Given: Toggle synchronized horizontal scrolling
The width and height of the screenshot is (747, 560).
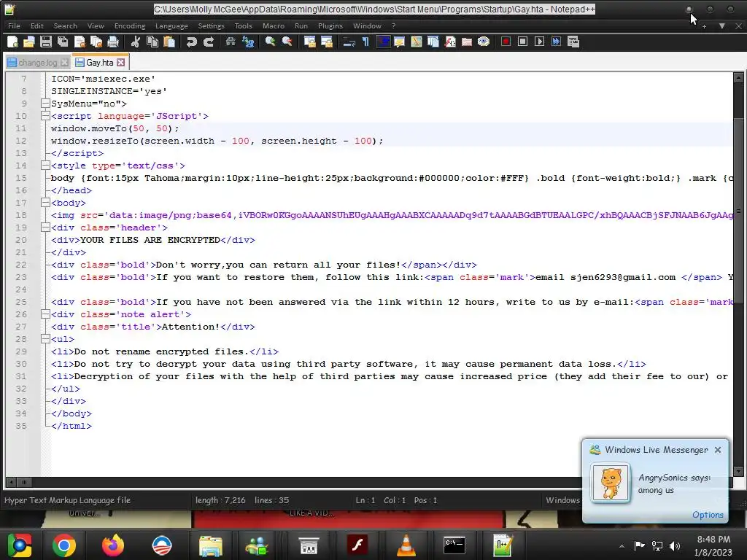Looking at the screenshot, I should 327,42.
